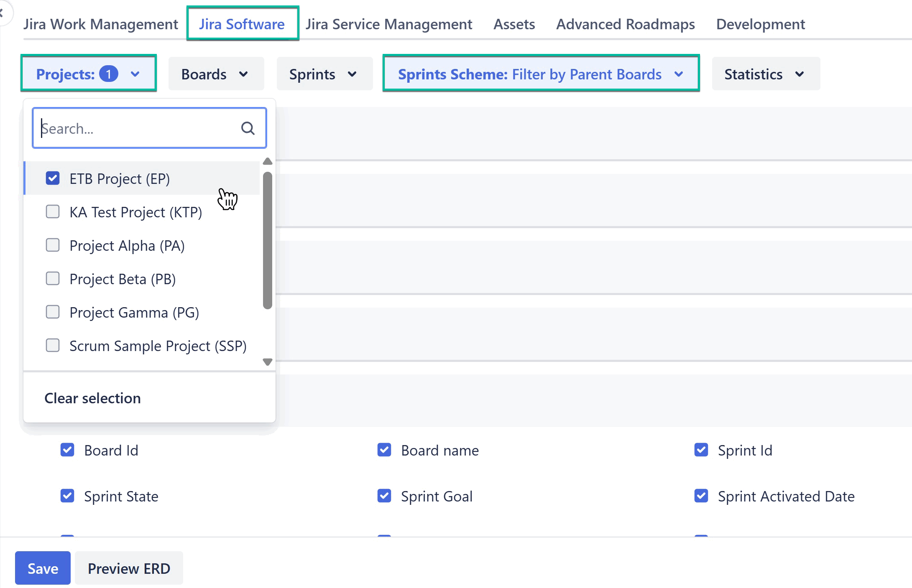Image resolution: width=912 pixels, height=588 pixels.
Task: Uncheck Sprint Activated Date
Action: coord(701,496)
